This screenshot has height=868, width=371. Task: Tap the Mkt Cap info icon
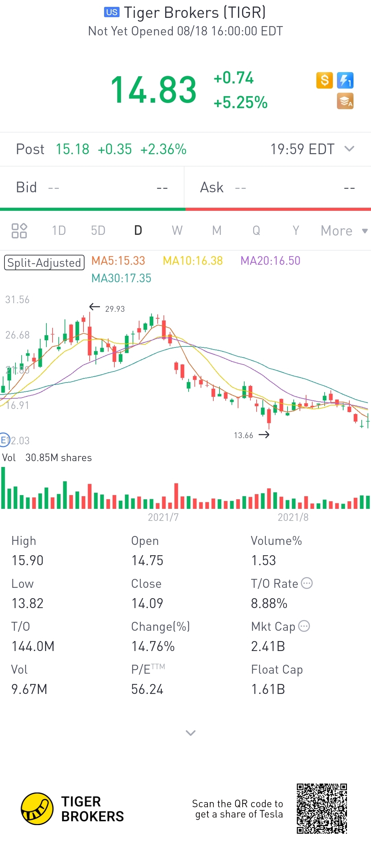pos(304,626)
